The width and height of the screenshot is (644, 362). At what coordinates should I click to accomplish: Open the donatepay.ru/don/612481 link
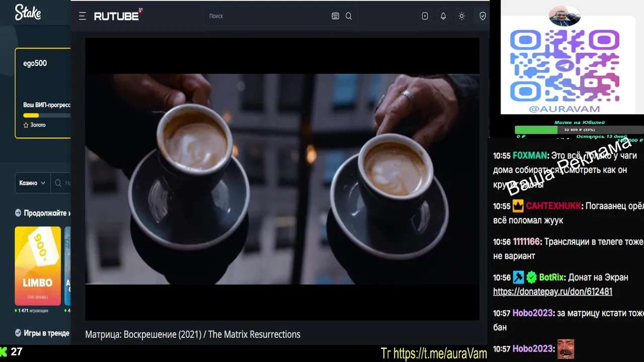click(552, 292)
